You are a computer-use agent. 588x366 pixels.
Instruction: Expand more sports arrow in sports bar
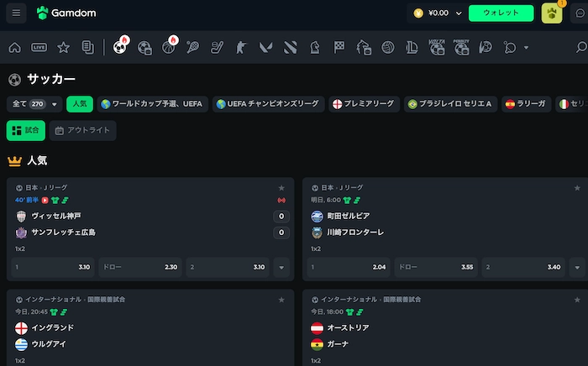pyautogui.click(x=526, y=48)
